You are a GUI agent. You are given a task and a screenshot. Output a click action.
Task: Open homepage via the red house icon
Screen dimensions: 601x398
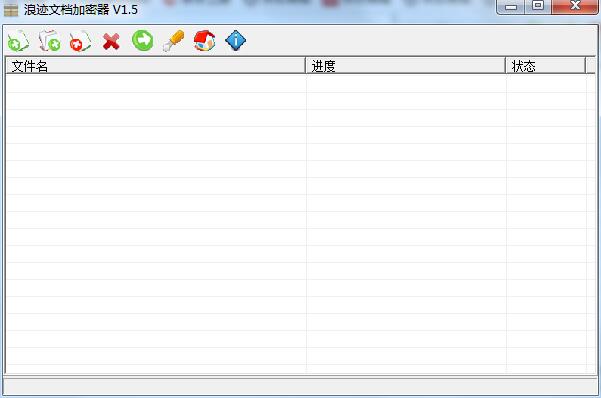coord(204,41)
